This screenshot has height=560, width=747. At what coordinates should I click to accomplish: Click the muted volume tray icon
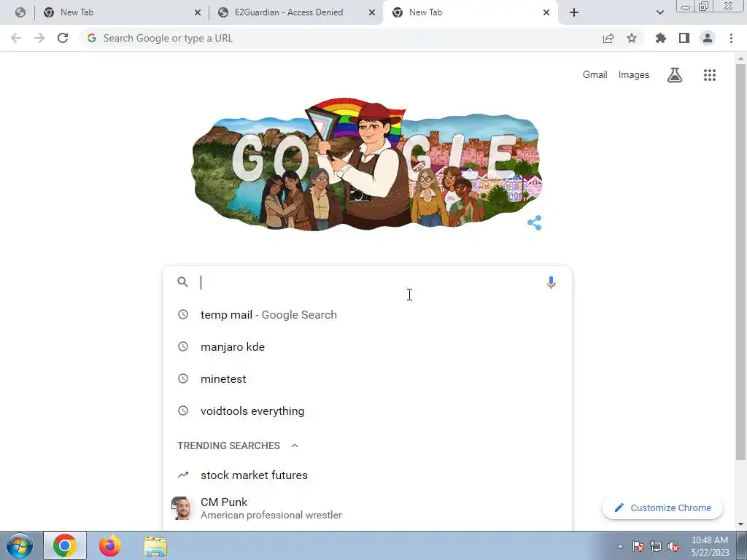(x=673, y=546)
